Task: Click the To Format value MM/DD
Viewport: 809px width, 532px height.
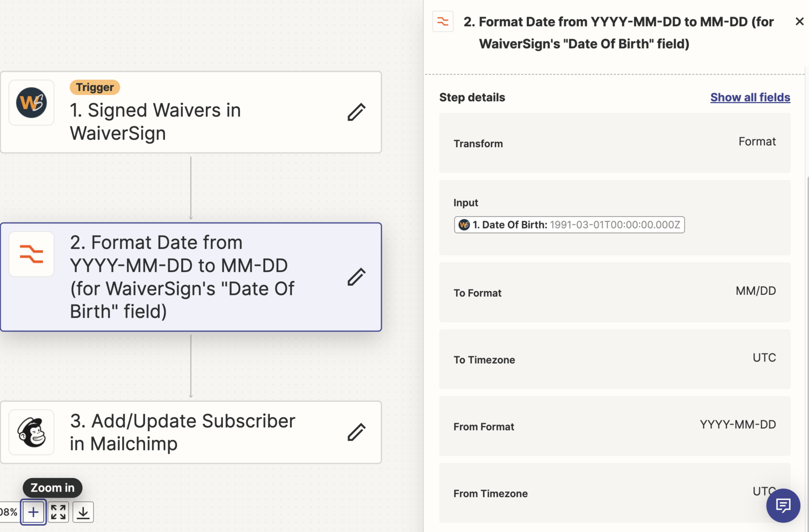Action: pos(755,291)
